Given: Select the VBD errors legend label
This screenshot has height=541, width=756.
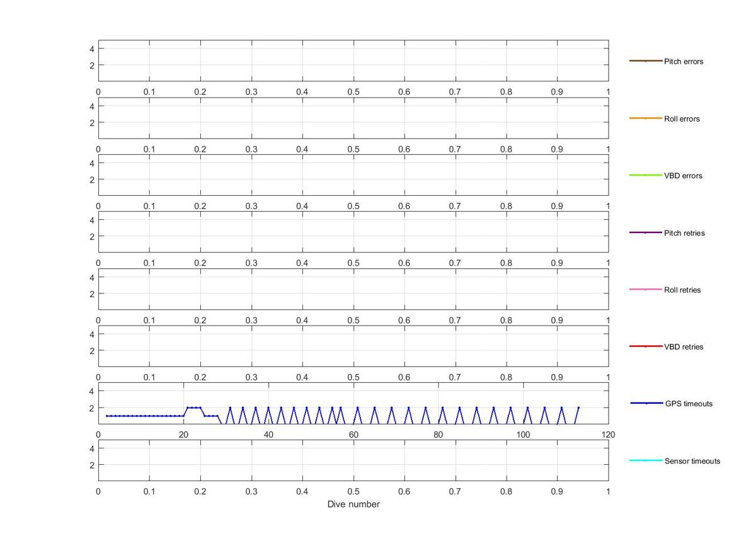Looking at the screenshot, I should 683,176.
